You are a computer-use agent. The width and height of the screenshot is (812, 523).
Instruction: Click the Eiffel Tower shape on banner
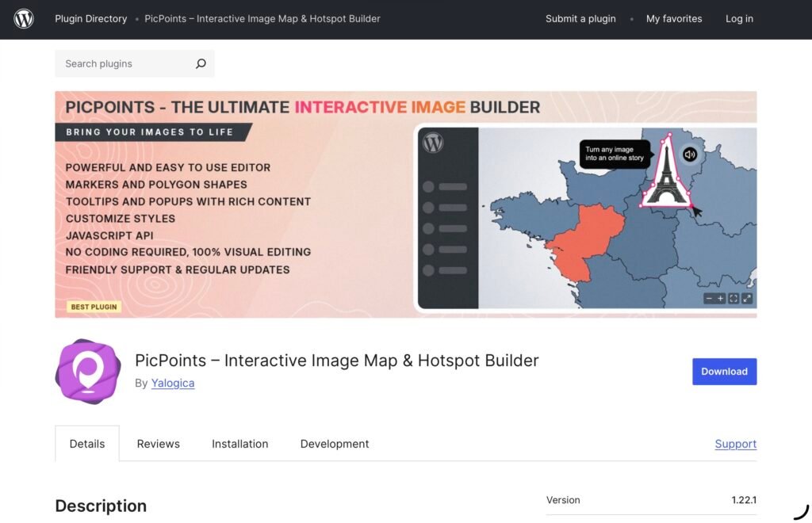pyautogui.click(x=666, y=170)
